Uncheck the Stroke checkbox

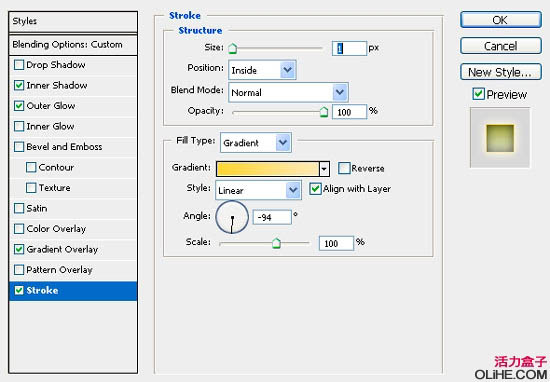[19, 290]
